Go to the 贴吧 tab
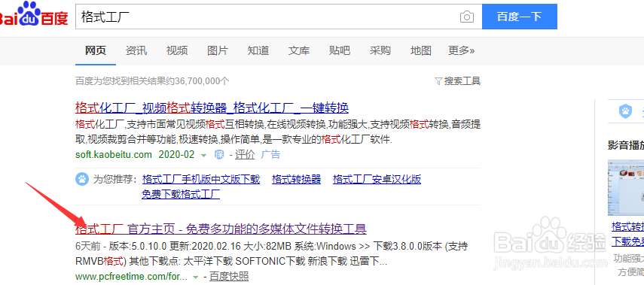The height and width of the screenshot is (285, 644). [x=339, y=51]
